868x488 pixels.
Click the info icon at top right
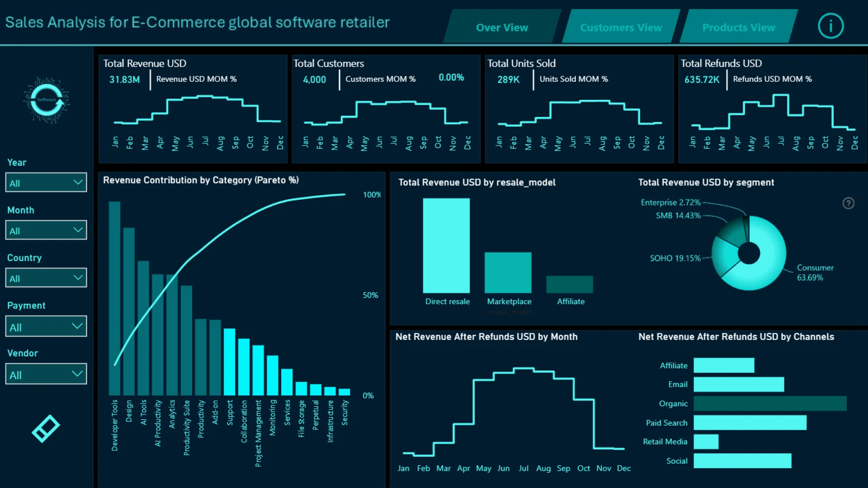[x=830, y=26]
